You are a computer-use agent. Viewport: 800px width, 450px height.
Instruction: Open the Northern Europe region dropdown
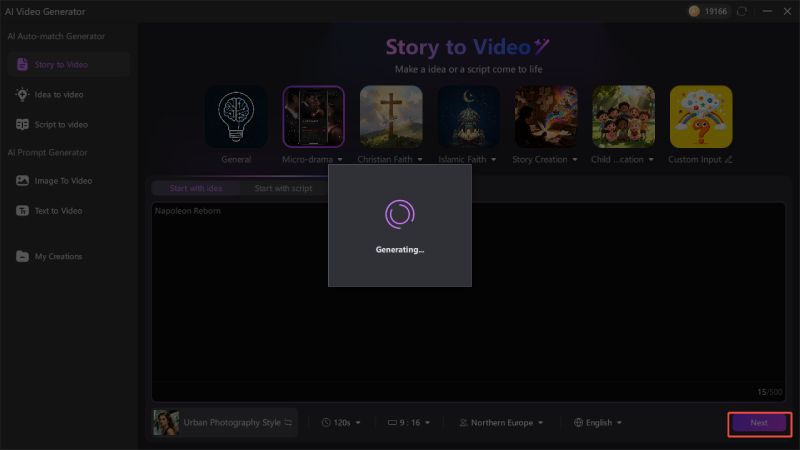[501, 423]
